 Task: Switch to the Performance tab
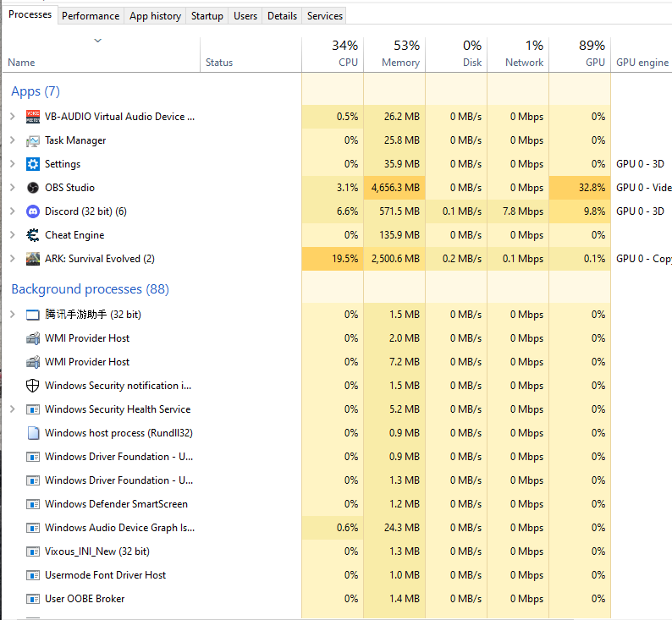(91, 16)
